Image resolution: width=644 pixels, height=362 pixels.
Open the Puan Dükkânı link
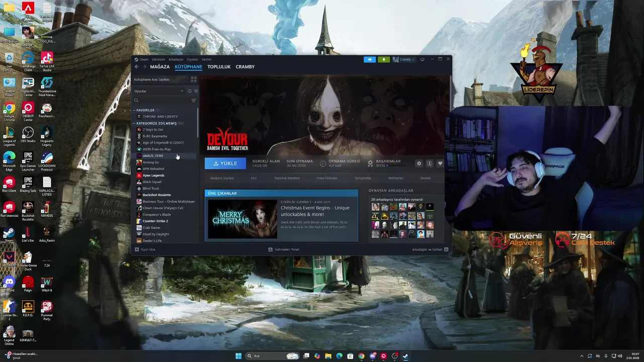coord(327,178)
